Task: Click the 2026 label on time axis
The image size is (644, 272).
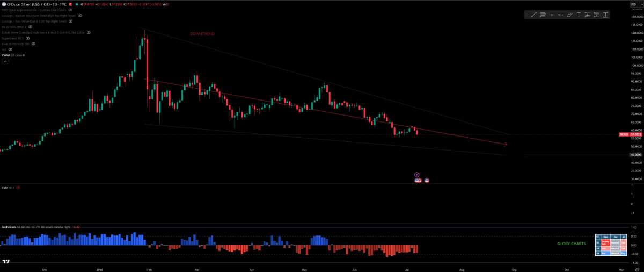Action: [x=100, y=269]
